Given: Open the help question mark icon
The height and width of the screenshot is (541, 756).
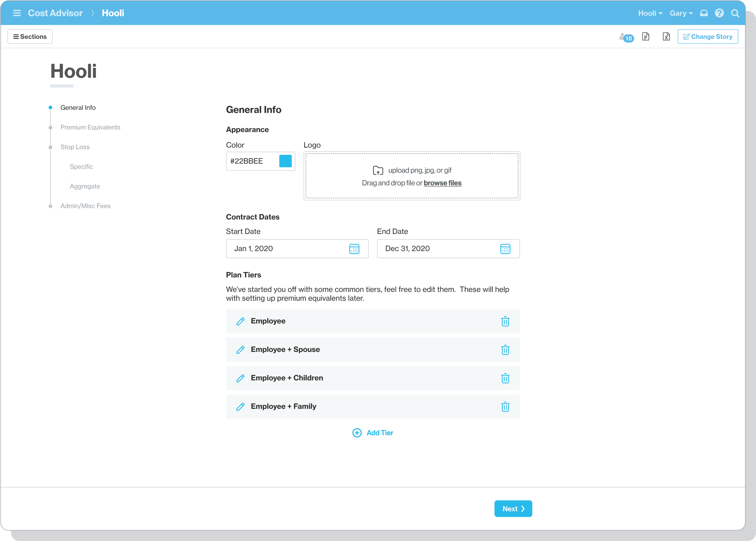Looking at the screenshot, I should pyautogui.click(x=719, y=13).
